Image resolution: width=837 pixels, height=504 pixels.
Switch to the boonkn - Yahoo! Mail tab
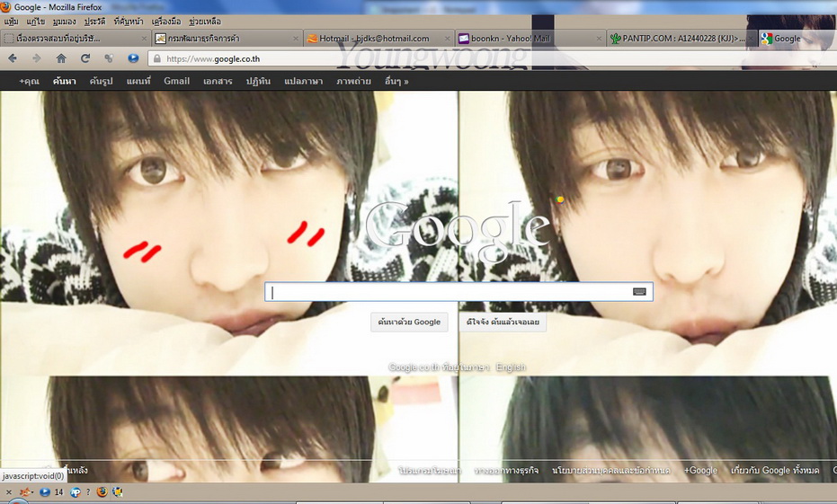pyautogui.click(x=530, y=39)
